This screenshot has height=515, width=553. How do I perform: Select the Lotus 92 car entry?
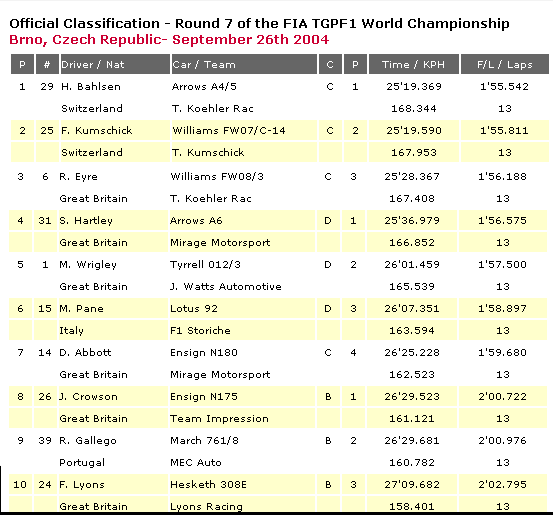tap(194, 309)
